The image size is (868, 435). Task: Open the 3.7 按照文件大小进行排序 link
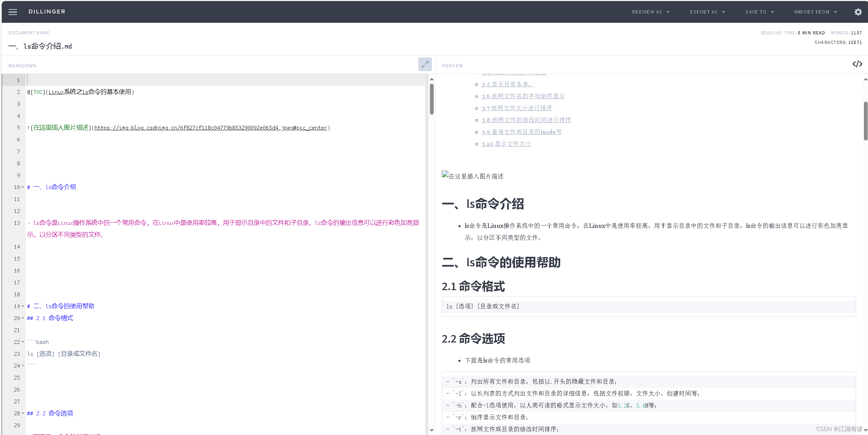517,108
